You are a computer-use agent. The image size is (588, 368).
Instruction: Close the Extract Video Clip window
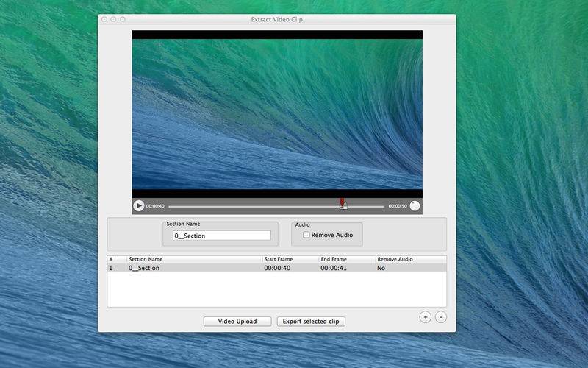(104, 19)
